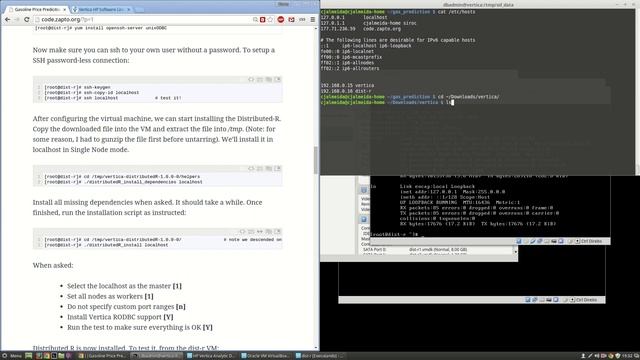Screen dimensions: 640x360
Task: Open the Gmail checker extension icon
Action: (291, 19)
